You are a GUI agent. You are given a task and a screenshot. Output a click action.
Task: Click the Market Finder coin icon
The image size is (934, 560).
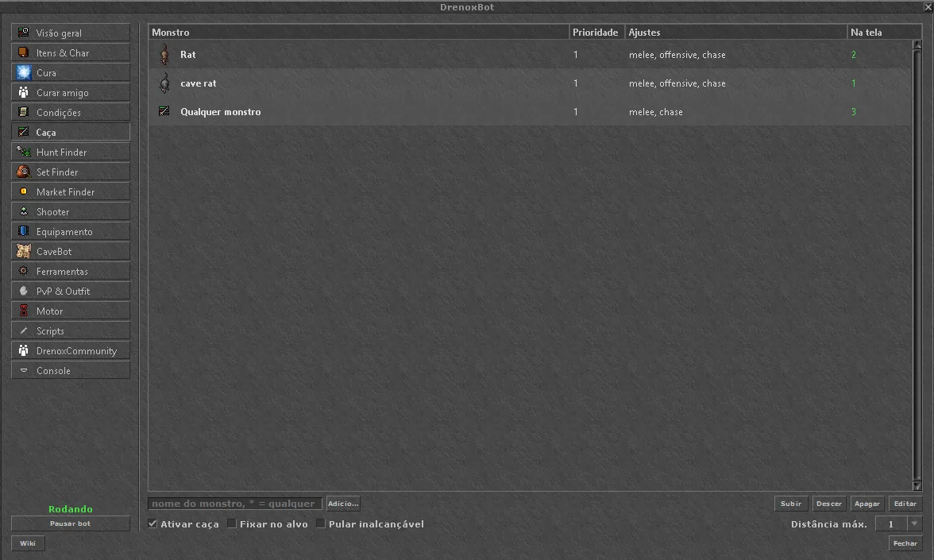[23, 191]
